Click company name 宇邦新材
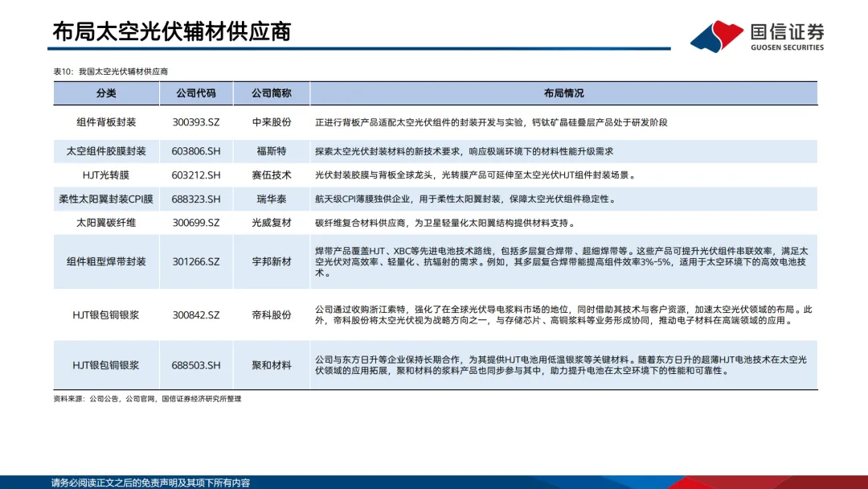The image size is (868, 489). point(272,261)
